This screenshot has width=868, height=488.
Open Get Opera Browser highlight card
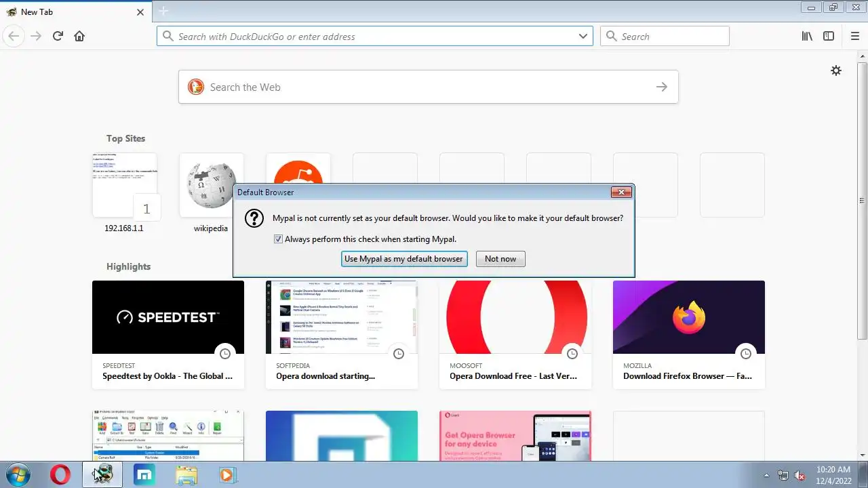point(515,436)
